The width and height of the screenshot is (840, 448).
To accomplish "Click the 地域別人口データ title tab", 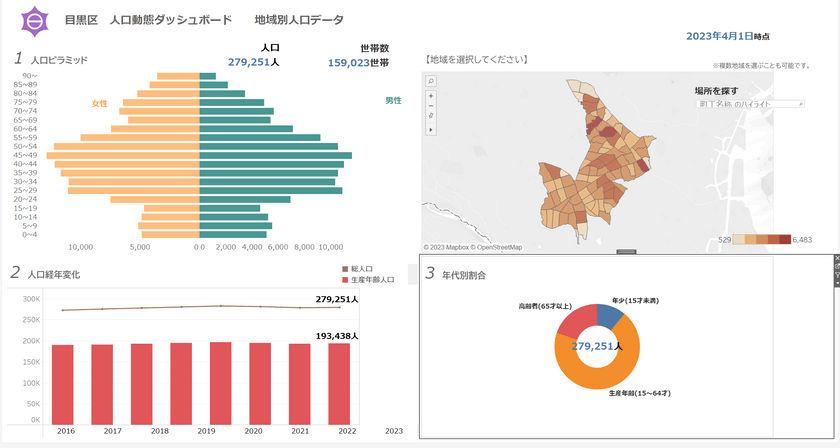I will pyautogui.click(x=298, y=20).
